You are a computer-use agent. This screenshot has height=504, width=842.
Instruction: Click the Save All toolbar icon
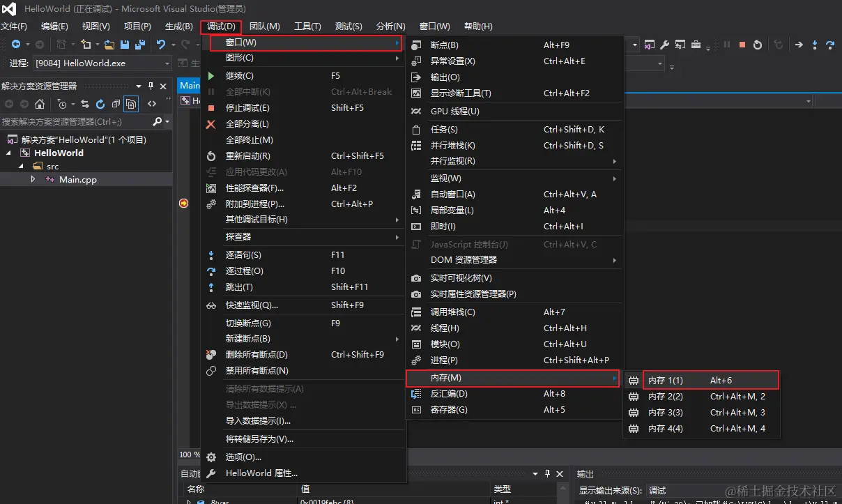pos(140,45)
